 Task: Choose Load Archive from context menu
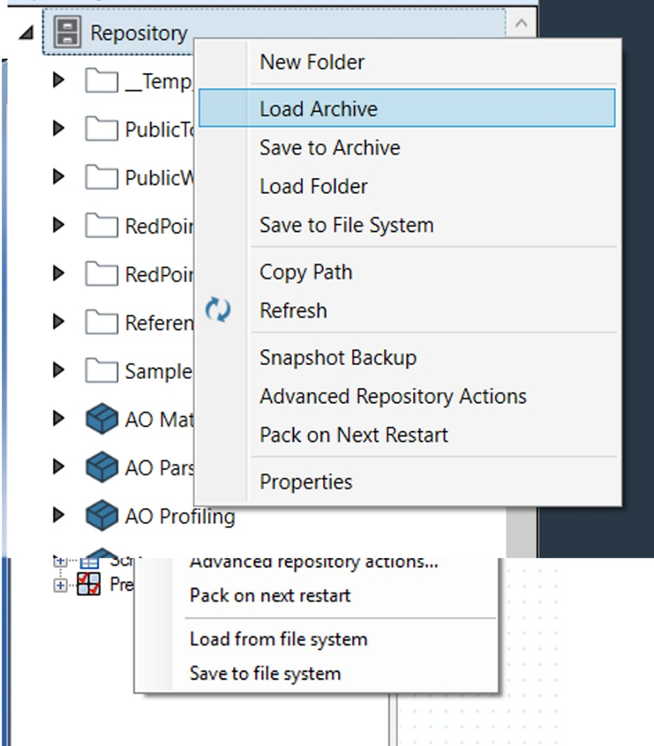tap(318, 109)
